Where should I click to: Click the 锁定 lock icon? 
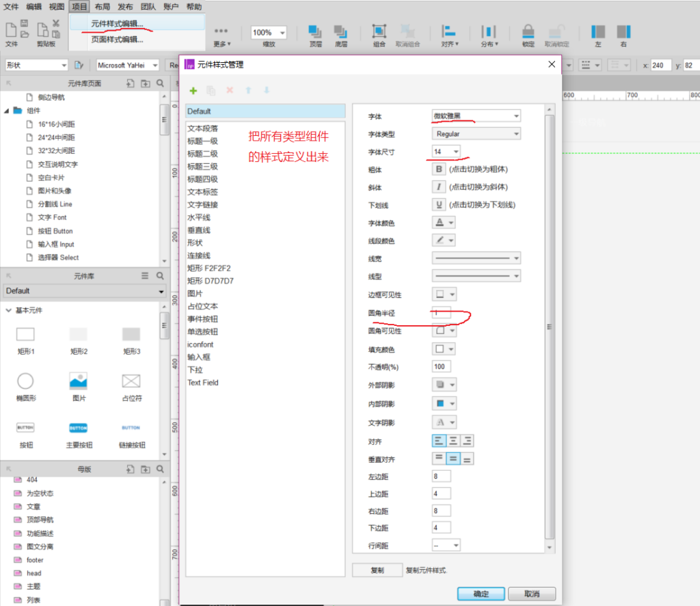pos(528,31)
